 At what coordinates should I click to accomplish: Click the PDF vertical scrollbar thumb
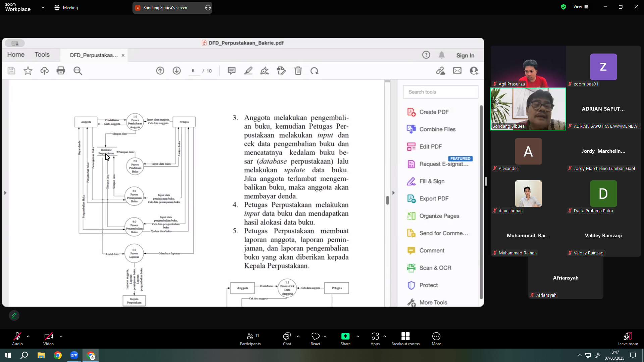point(387,200)
